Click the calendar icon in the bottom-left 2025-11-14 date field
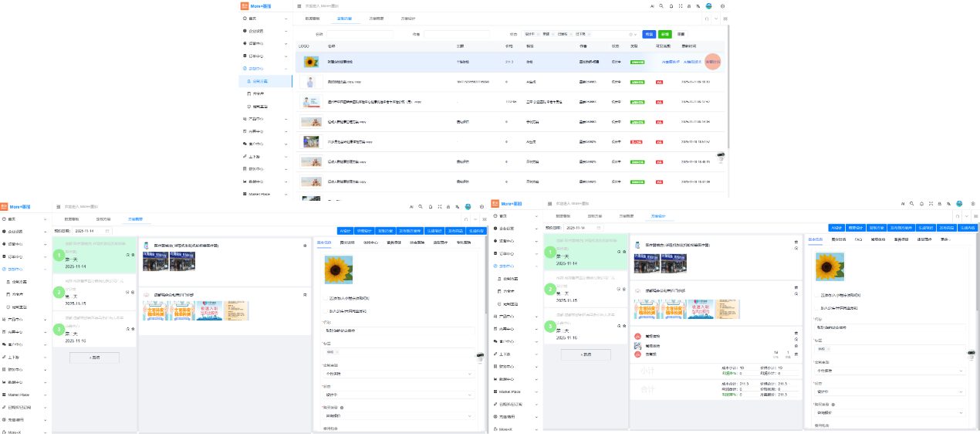Screen dimensions: 980x434 (x=106, y=231)
